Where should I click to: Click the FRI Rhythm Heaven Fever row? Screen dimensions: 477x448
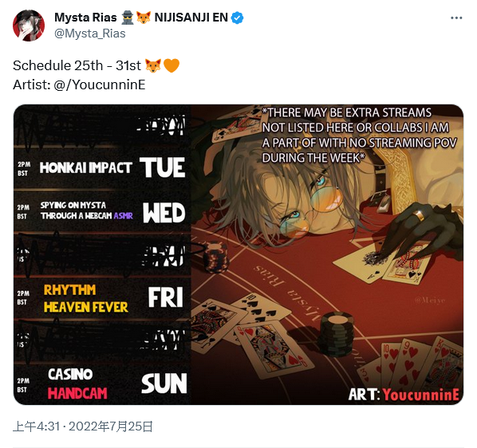pyautogui.click(x=102, y=298)
